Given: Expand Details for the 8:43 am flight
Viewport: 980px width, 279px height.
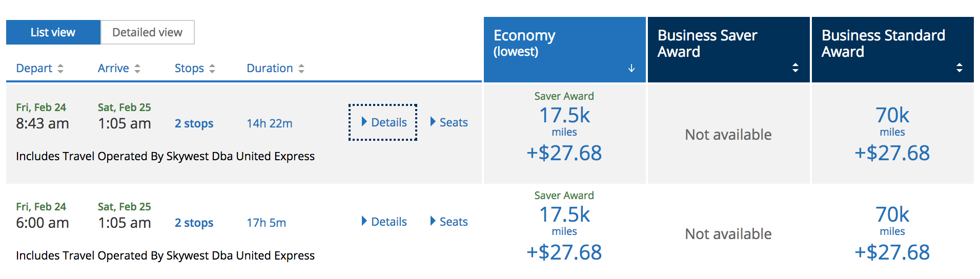Looking at the screenshot, I should (x=383, y=122).
